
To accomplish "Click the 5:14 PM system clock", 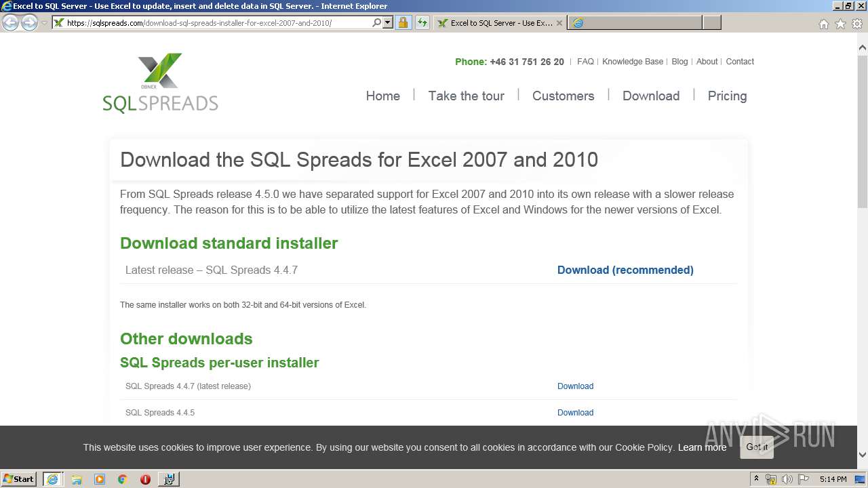I will click(833, 479).
